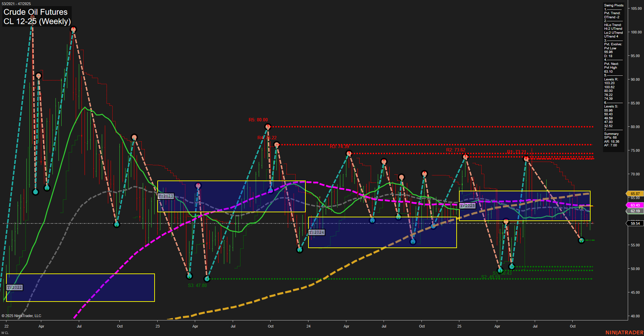
Task: Click the NINJATRADER logo in the bottom corner
Action: 625,333
